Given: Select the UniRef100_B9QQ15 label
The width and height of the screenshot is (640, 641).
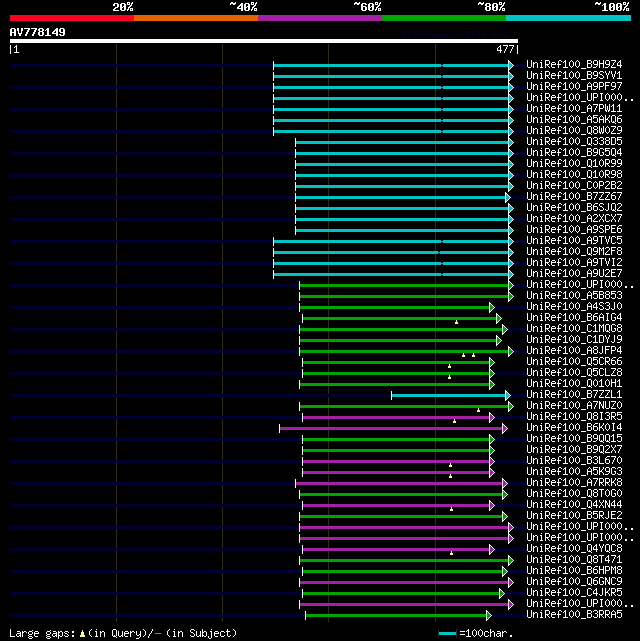Looking at the screenshot, I should pyautogui.click(x=574, y=439).
